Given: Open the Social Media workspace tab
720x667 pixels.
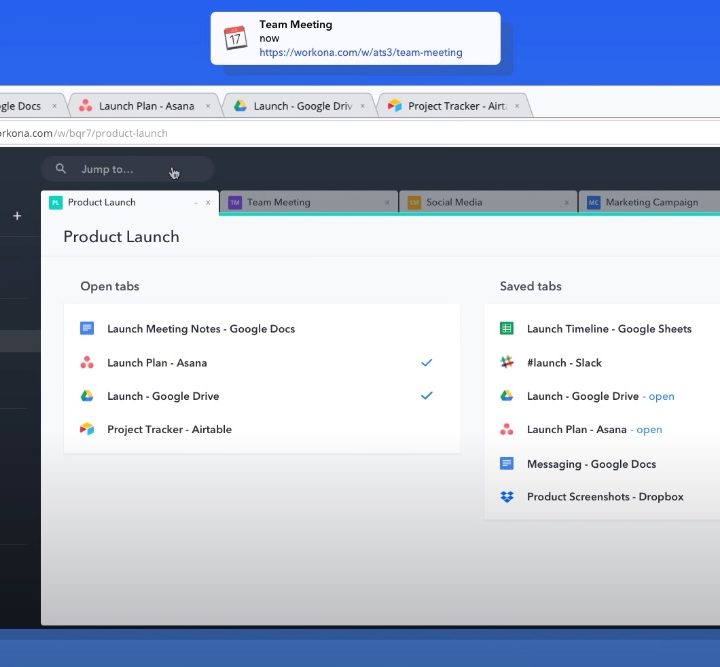Looking at the screenshot, I should [x=488, y=202].
